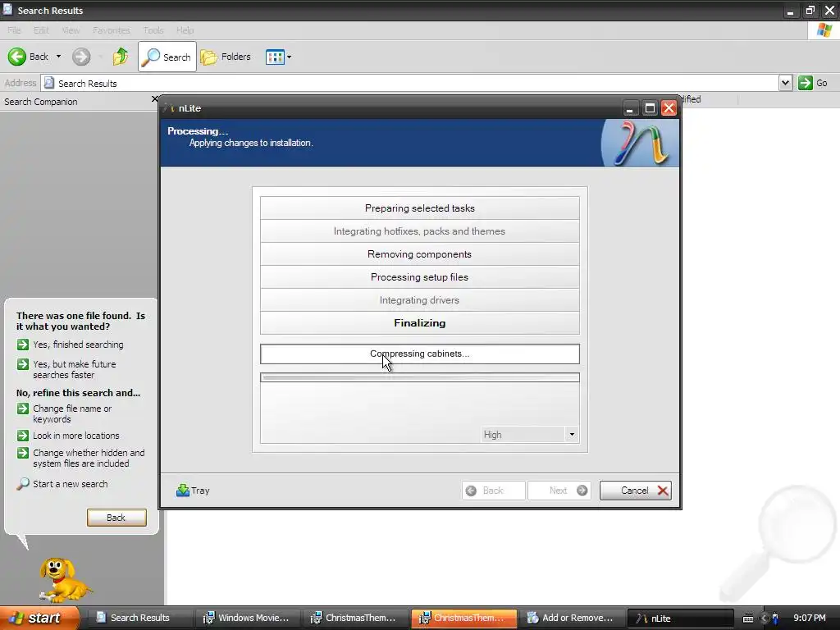Show the Folders pane
This screenshot has height=630, width=840.
pyautogui.click(x=226, y=57)
